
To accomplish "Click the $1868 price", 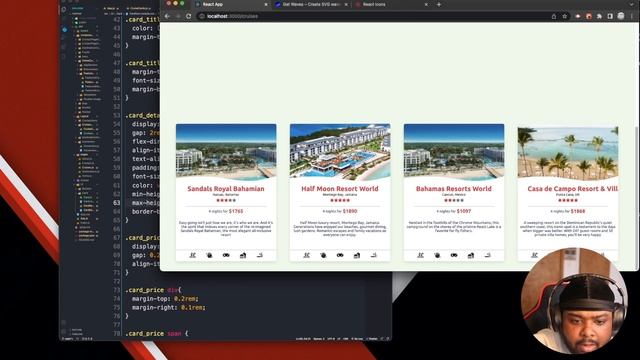I will point(578,211).
